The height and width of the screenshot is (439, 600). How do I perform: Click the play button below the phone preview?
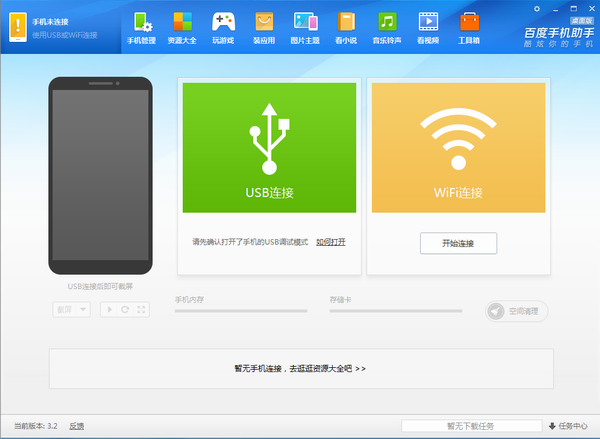109,309
